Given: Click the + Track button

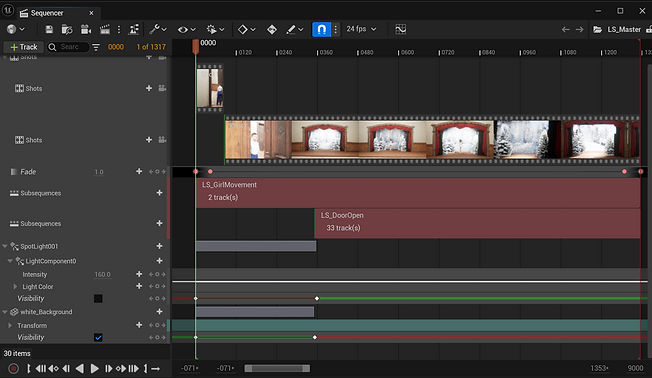Looking at the screenshot, I should pyautogui.click(x=24, y=47).
